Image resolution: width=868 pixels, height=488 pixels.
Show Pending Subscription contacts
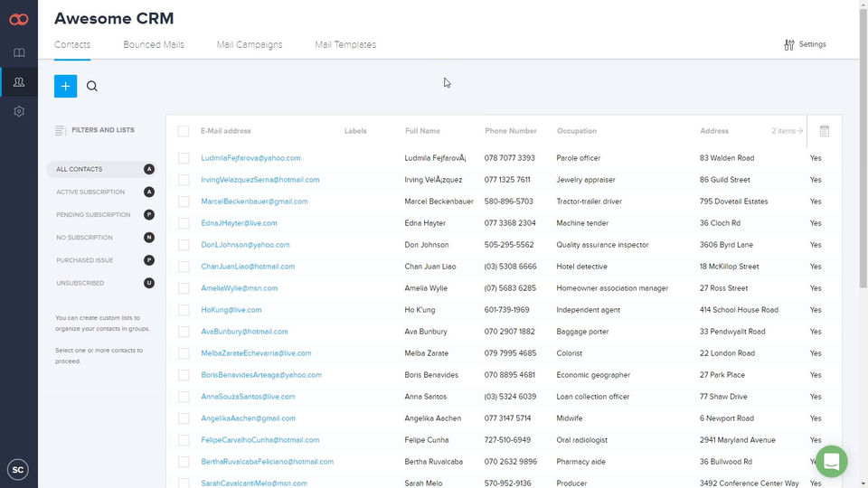[93, 215]
